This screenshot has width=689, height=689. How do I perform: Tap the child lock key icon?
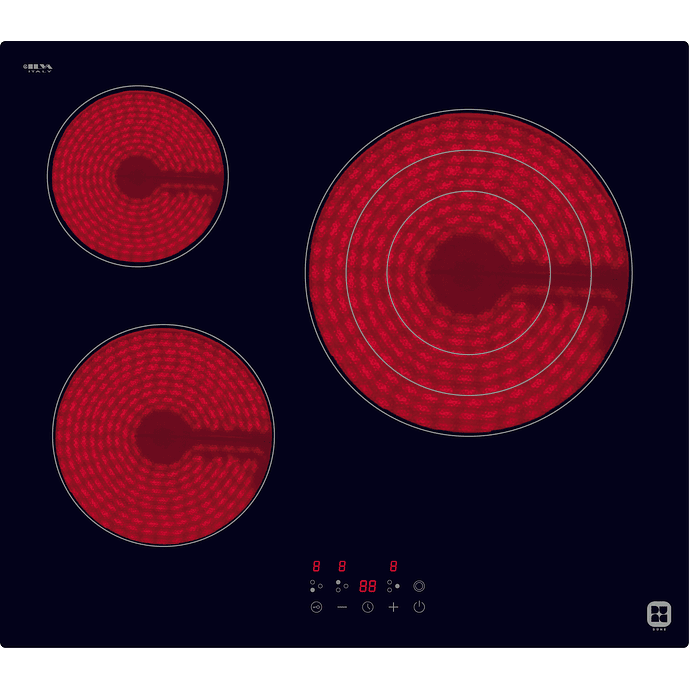pyautogui.click(x=316, y=607)
